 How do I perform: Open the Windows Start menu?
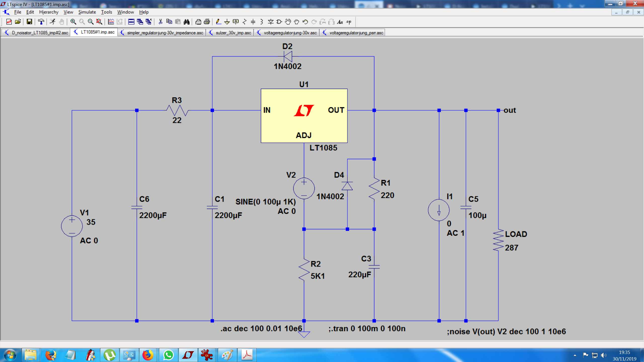point(10,355)
